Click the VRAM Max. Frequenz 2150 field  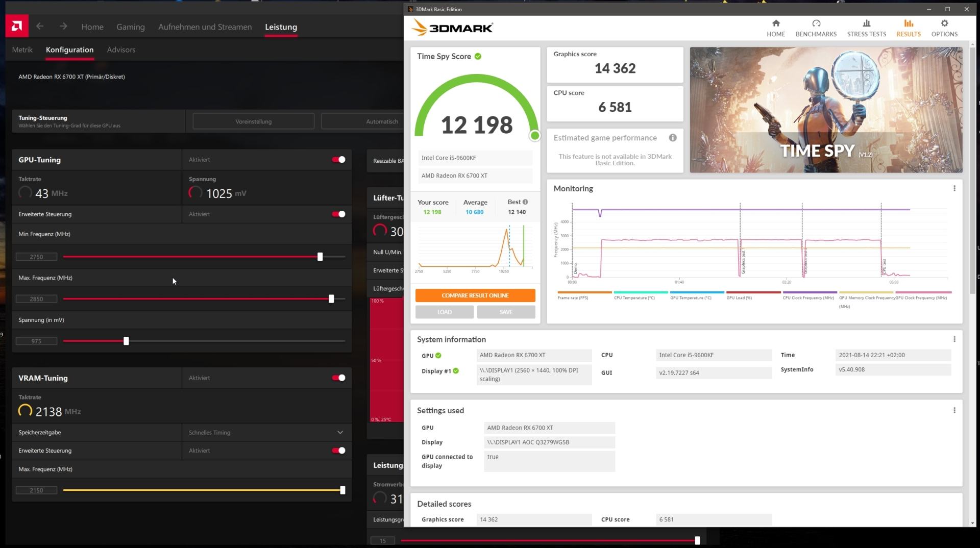point(36,490)
